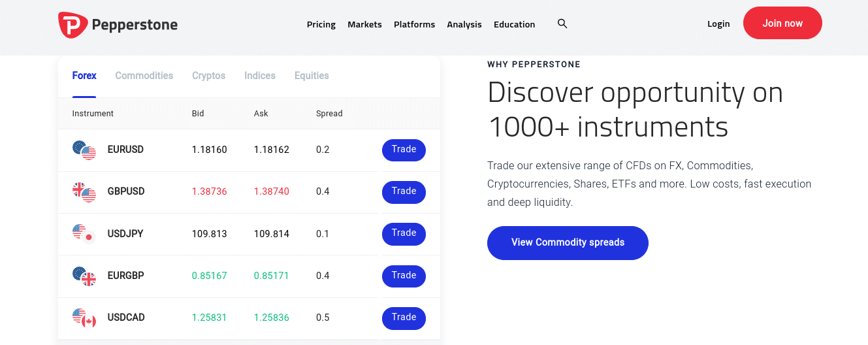Select the EURGBP instrument name
Viewport: 868px width, 345px height.
click(125, 276)
